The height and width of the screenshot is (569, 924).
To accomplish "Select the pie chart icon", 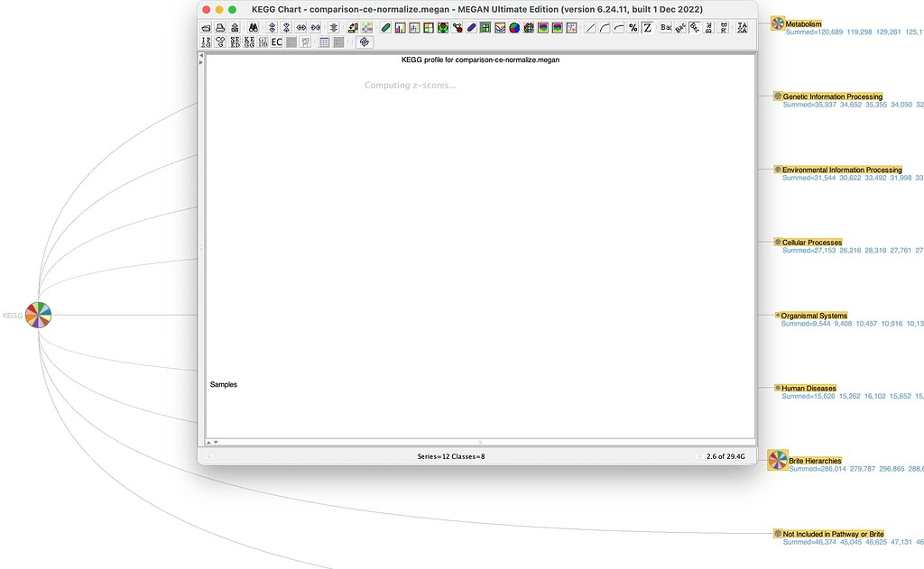I will click(x=514, y=28).
